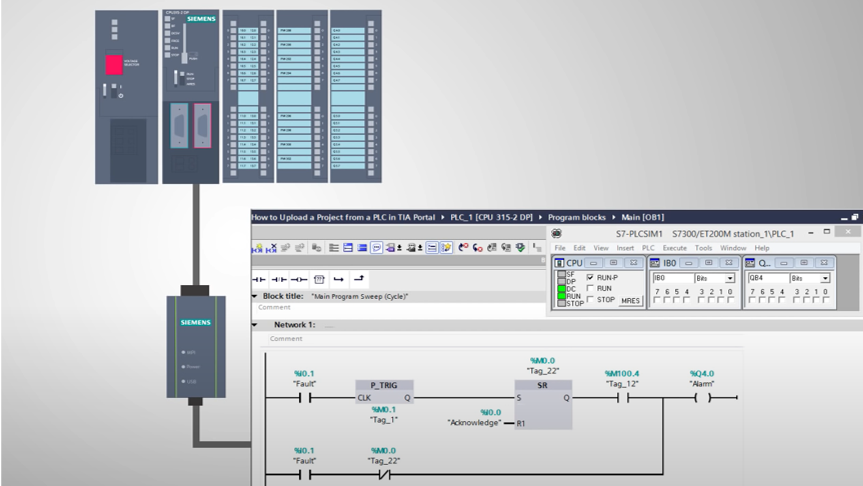Collapse the Block title section

255,296
